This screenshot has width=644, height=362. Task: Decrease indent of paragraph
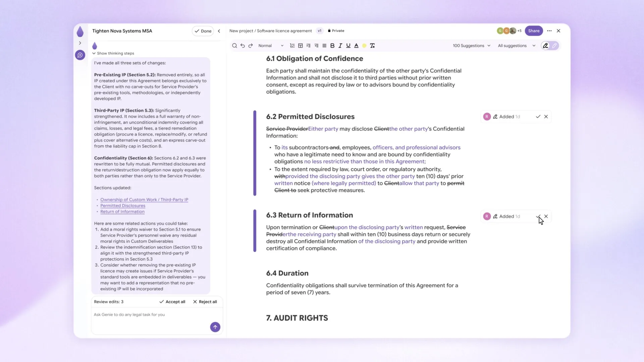(316, 46)
